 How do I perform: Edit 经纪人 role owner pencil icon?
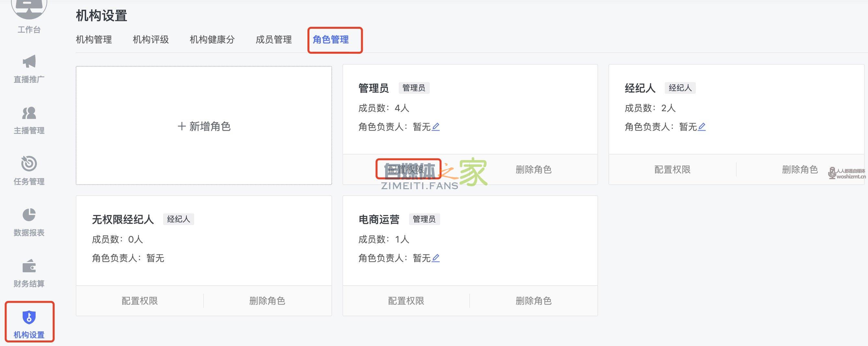[x=702, y=127]
